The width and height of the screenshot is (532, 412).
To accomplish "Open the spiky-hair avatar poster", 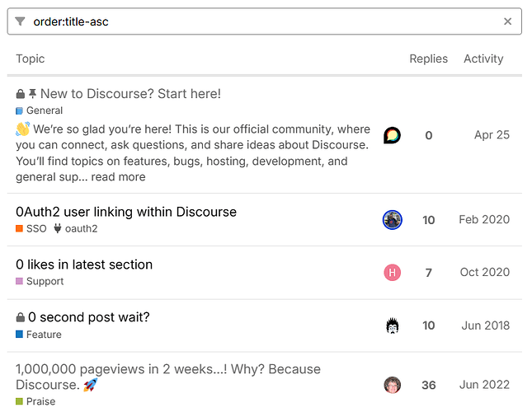I will [393, 325].
